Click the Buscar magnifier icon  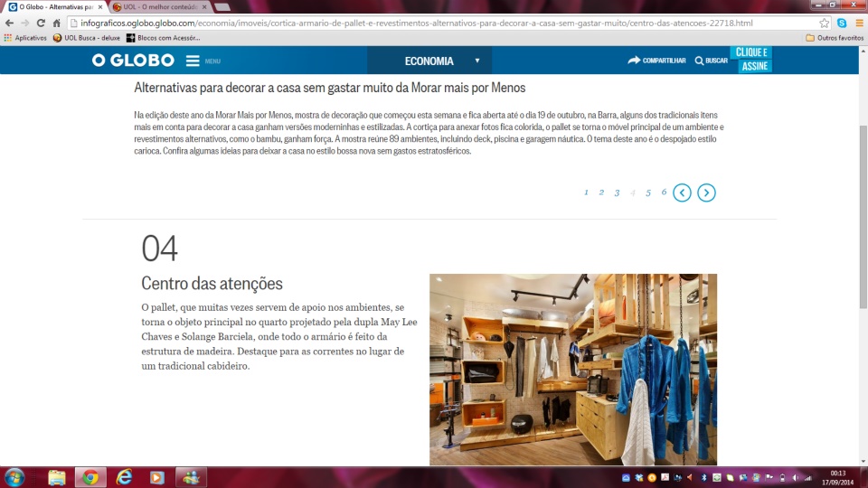699,61
